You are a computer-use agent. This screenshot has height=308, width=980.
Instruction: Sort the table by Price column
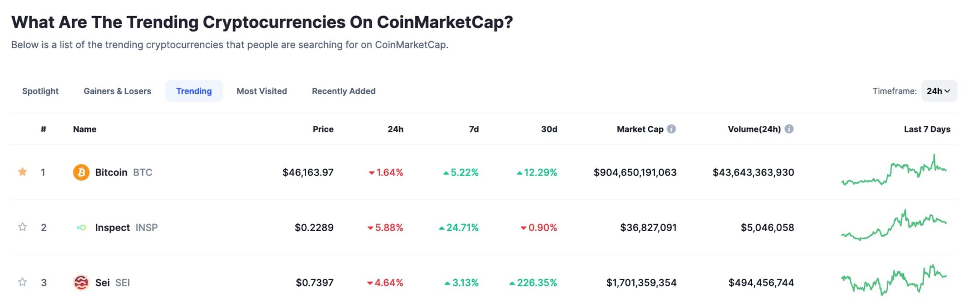pyautogui.click(x=323, y=129)
